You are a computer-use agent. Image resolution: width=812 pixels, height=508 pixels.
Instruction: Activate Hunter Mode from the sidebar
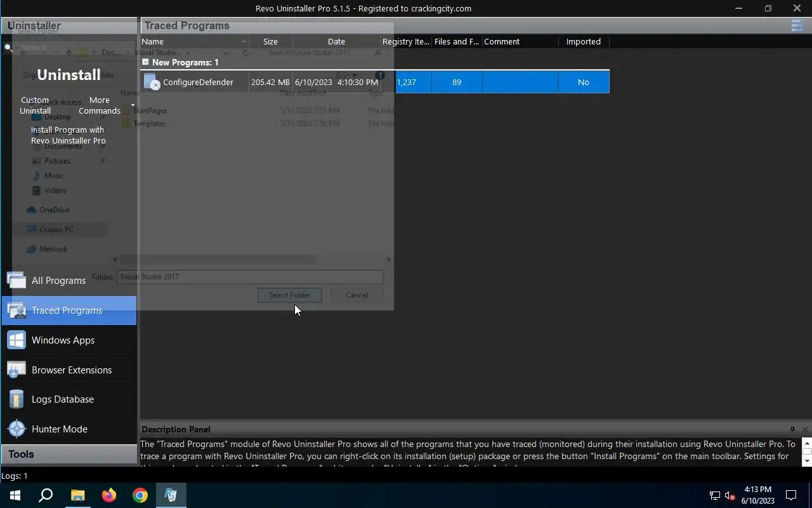[x=69, y=429]
